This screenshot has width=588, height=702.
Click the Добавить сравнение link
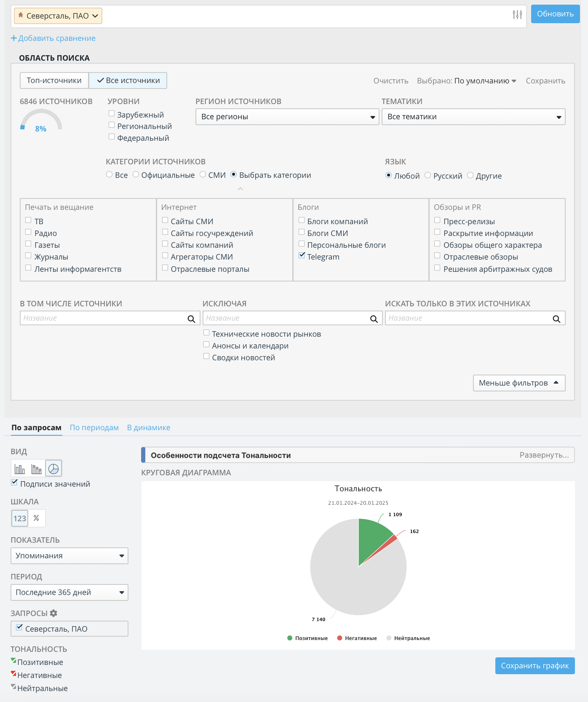click(x=57, y=38)
